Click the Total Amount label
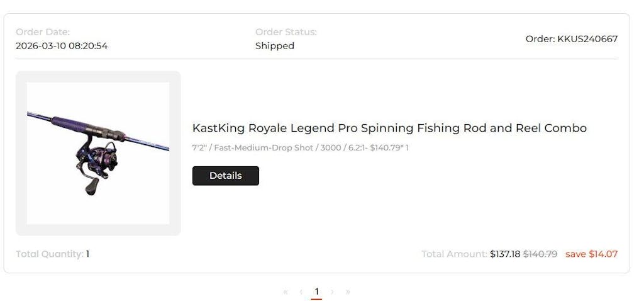This screenshot has height=301, width=644. pos(454,254)
